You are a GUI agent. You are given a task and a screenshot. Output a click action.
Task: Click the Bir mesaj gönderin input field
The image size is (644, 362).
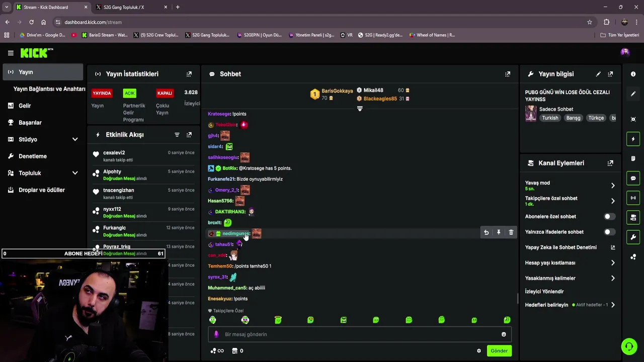(x=360, y=334)
